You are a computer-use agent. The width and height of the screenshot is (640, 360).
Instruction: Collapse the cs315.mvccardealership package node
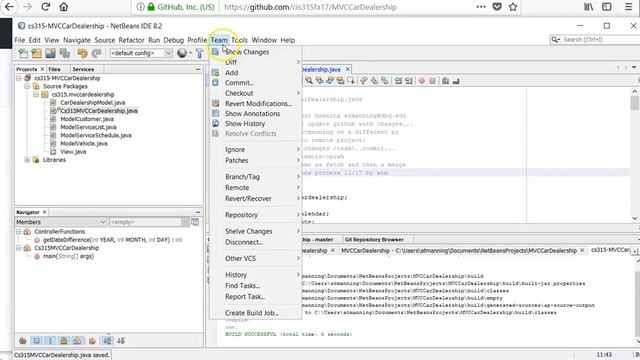[x=36, y=94]
